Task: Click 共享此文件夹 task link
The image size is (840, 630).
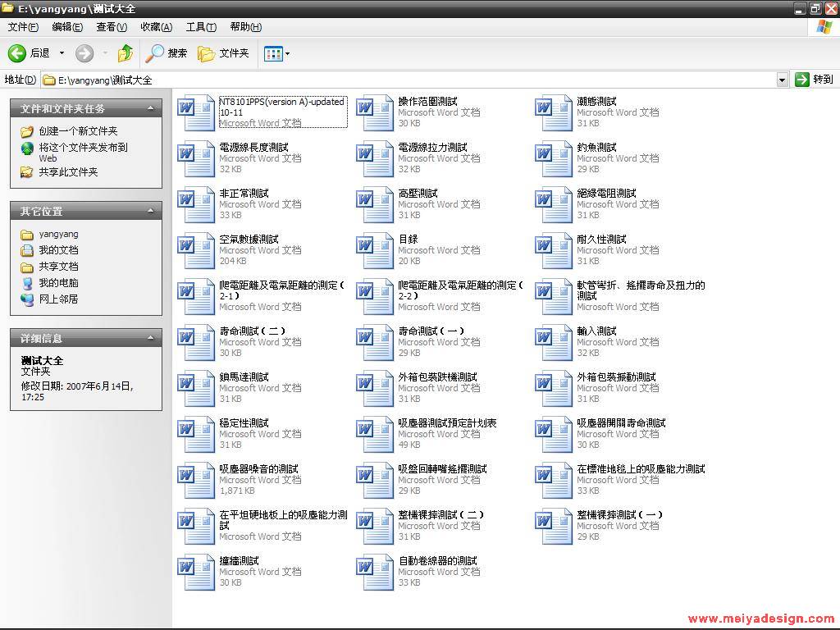Action: pyautogui.click(x=68, y=172)
